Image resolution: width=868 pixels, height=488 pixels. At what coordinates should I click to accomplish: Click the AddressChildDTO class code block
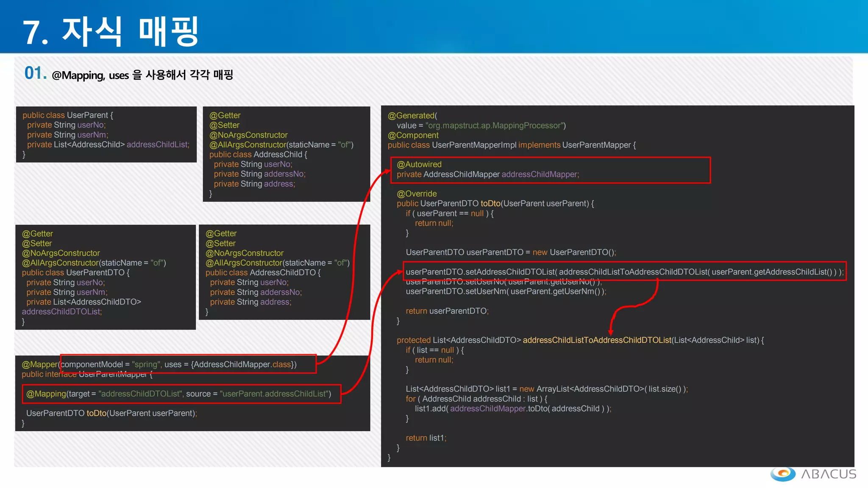tap(284, 272)
